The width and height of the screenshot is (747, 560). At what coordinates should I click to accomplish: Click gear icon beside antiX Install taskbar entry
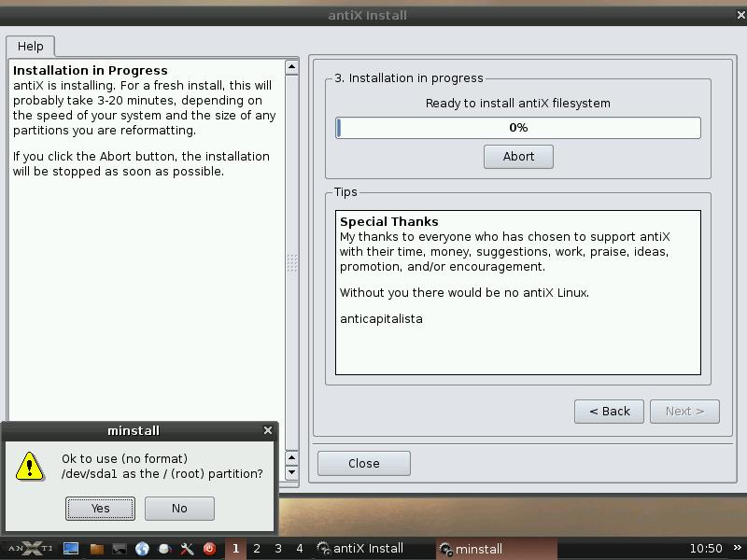tap(323, 549)
